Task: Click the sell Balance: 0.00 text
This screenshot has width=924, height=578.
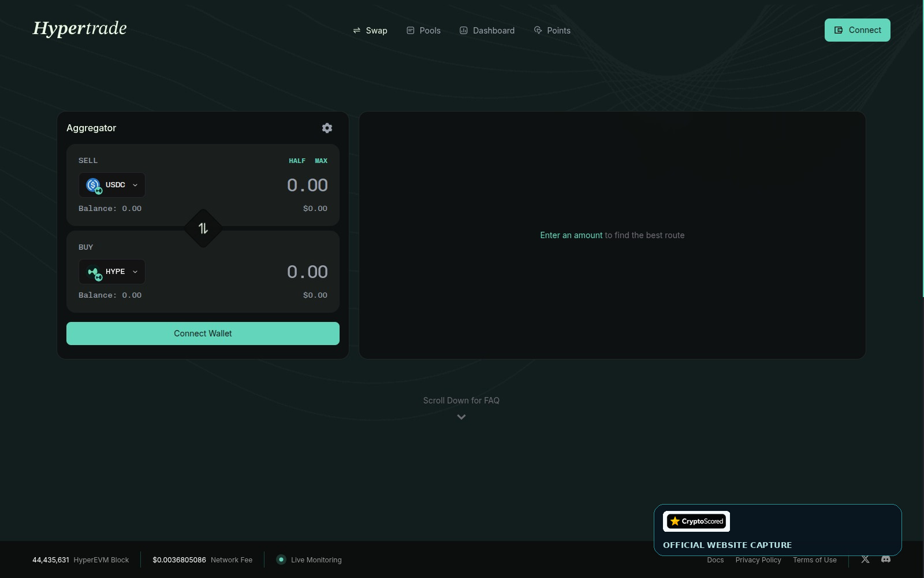Action: click(110, 209)
